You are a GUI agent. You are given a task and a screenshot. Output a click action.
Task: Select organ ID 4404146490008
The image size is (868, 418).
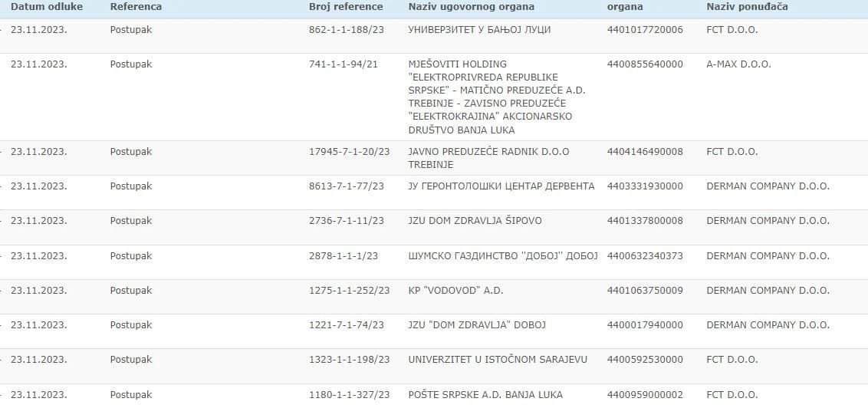tap(645, 152)
